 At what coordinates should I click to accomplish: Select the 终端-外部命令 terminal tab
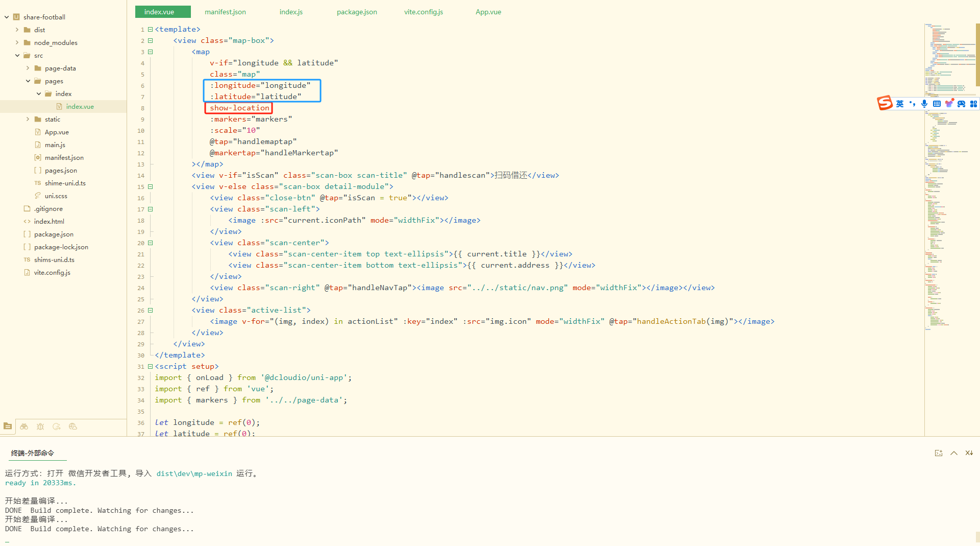tap(33, 453)
